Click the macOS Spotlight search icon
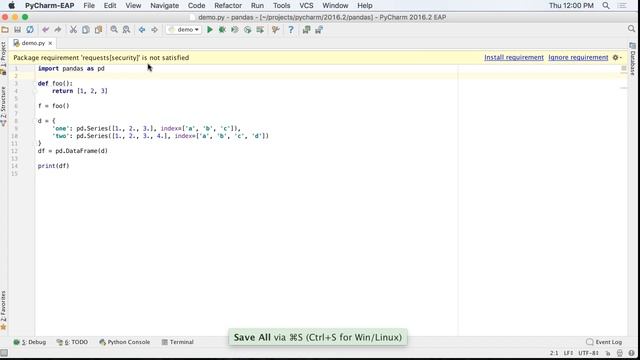Viewport: 640px width, 360px height. coord(606,6)
